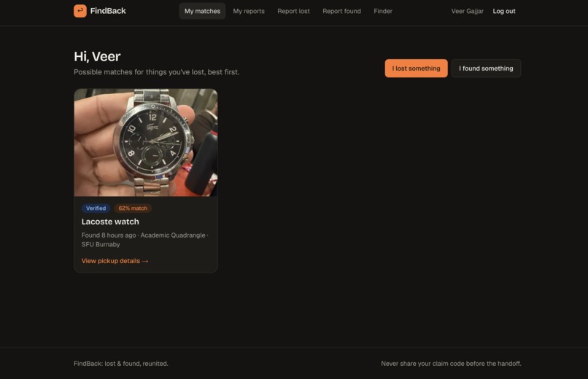This screenshot has width=588, height=379.
Task: Click the Possible matches subtitle text
Action: [156, 72]
